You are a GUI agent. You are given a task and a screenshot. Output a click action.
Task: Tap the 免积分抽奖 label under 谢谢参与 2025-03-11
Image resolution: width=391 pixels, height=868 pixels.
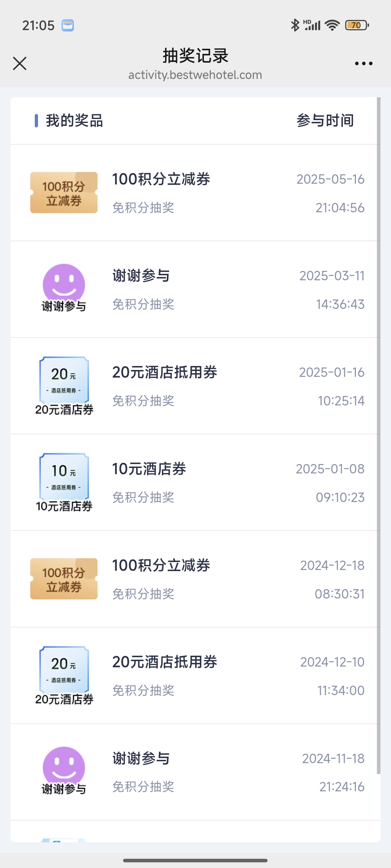click(x=143, y=304)
